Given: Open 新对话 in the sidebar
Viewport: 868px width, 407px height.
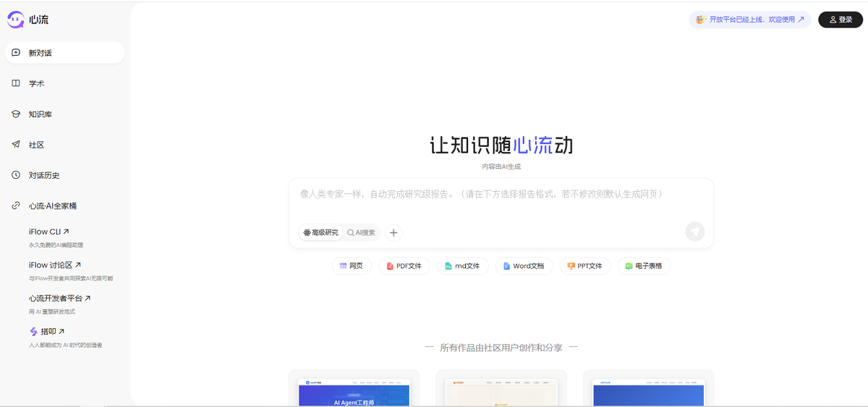Looking at the screenshot, I should (x=64, y=53).
